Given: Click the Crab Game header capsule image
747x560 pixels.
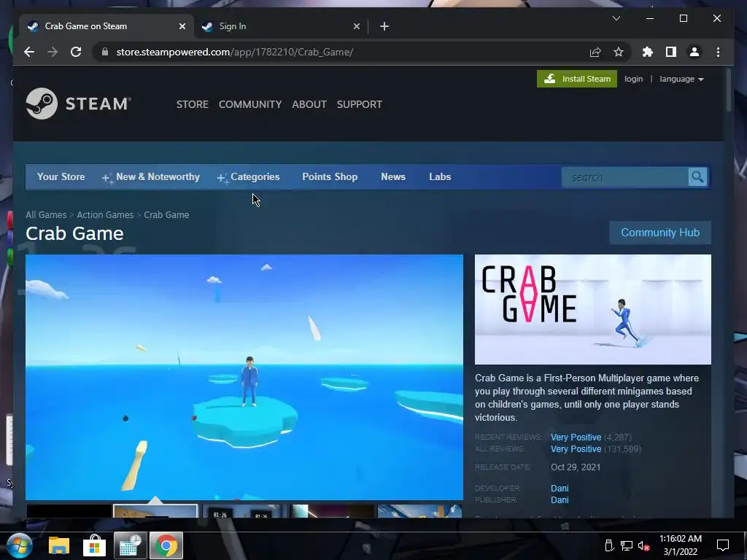Looking at the screenshot, I should point(592,309).
